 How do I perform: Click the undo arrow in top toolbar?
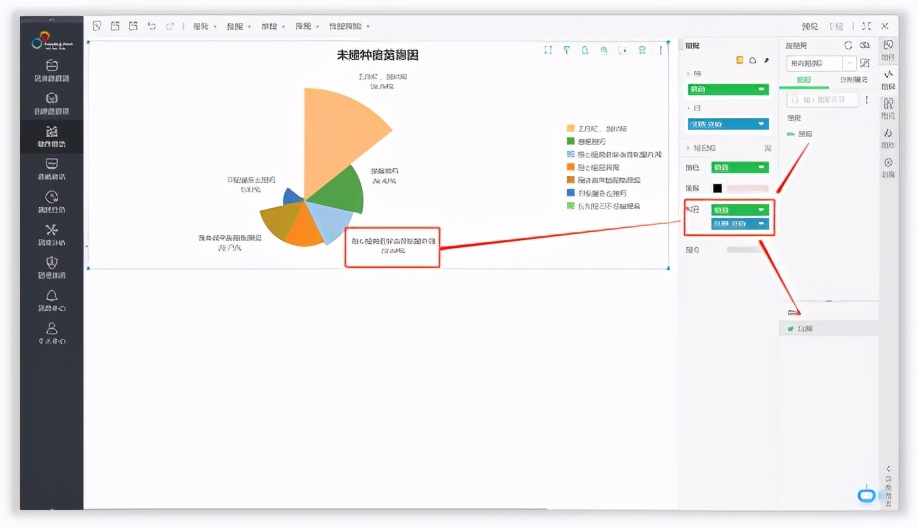tap(151, 26)
